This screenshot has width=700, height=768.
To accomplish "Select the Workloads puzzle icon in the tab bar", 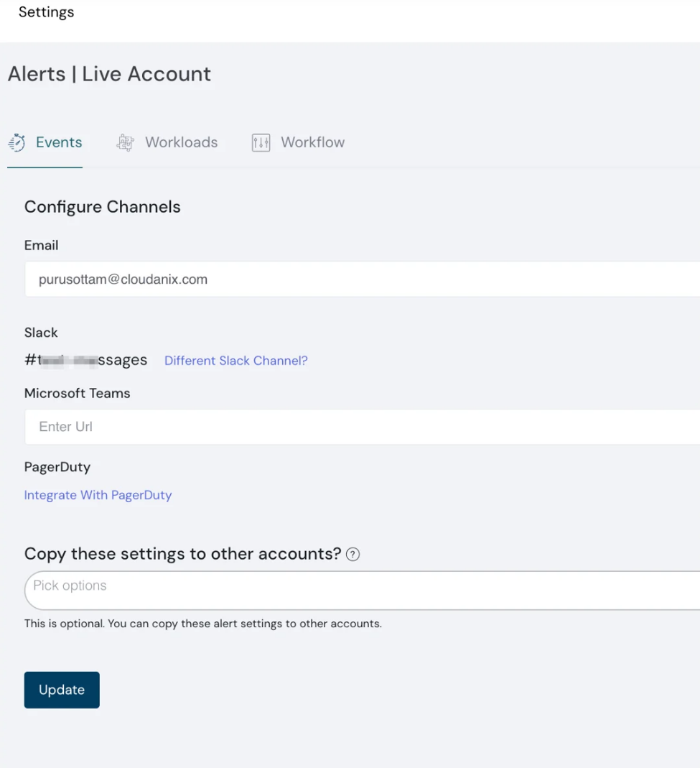I will (124, 142).
